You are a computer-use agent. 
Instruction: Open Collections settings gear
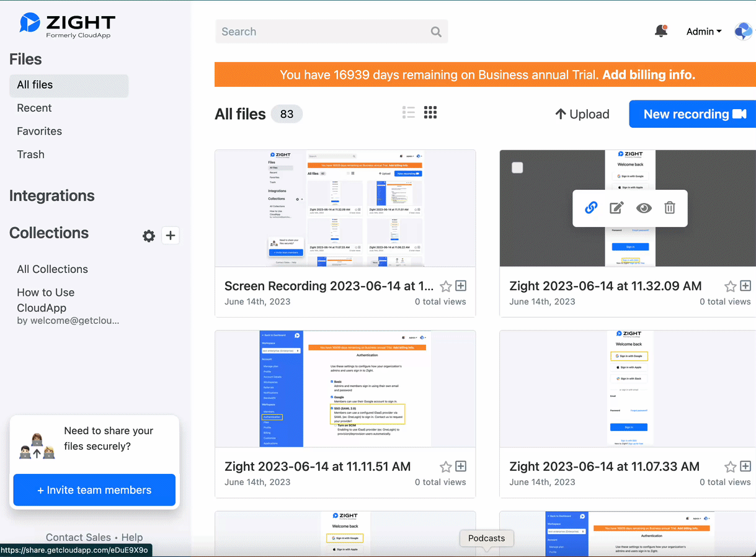(149, 236)
